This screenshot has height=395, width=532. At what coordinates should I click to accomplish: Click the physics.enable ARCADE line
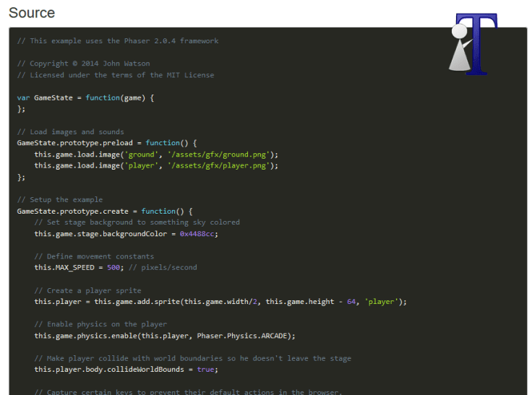tap(165, 336)
